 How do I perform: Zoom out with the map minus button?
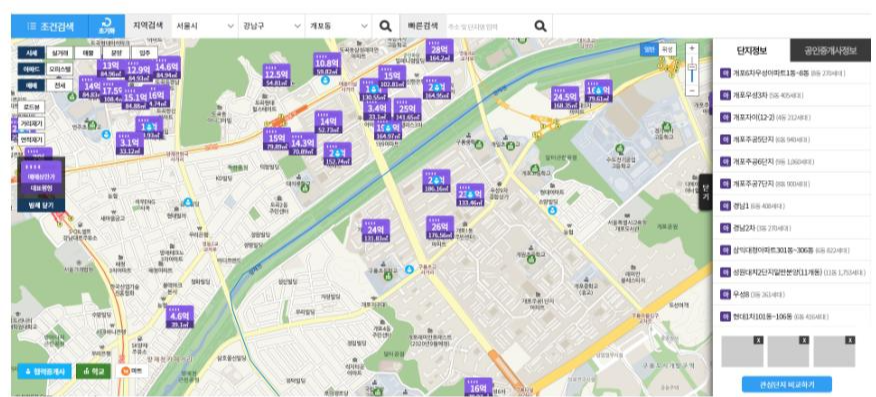click(692, 89)
